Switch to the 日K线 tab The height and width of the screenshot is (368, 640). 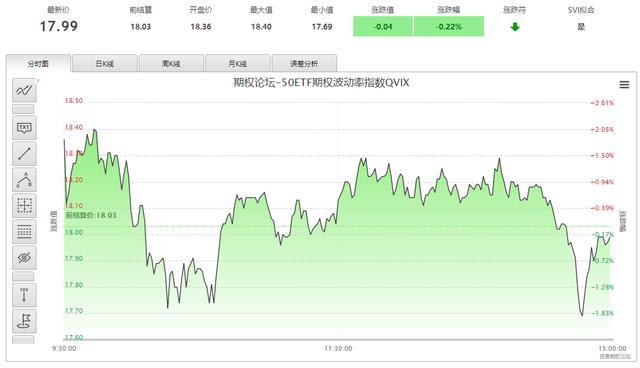click(x=104, y=63)
